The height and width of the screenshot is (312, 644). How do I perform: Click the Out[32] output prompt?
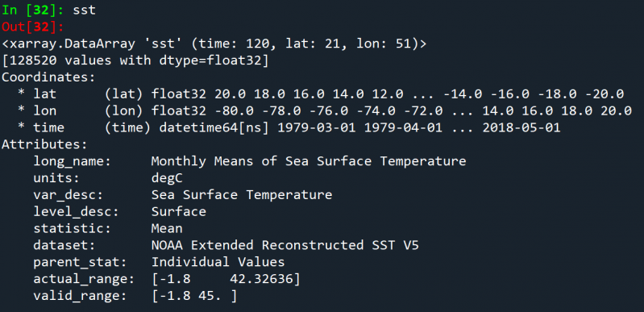coord(33,27)
